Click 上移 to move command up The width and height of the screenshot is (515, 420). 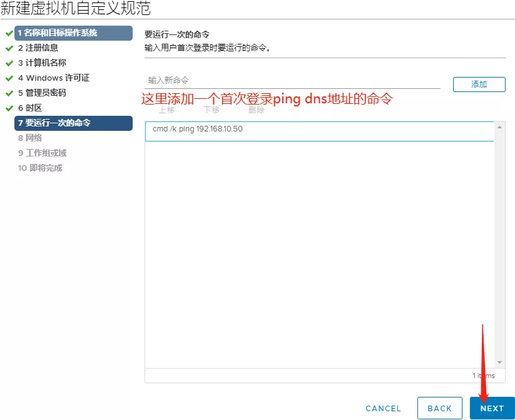coord(166,110)
